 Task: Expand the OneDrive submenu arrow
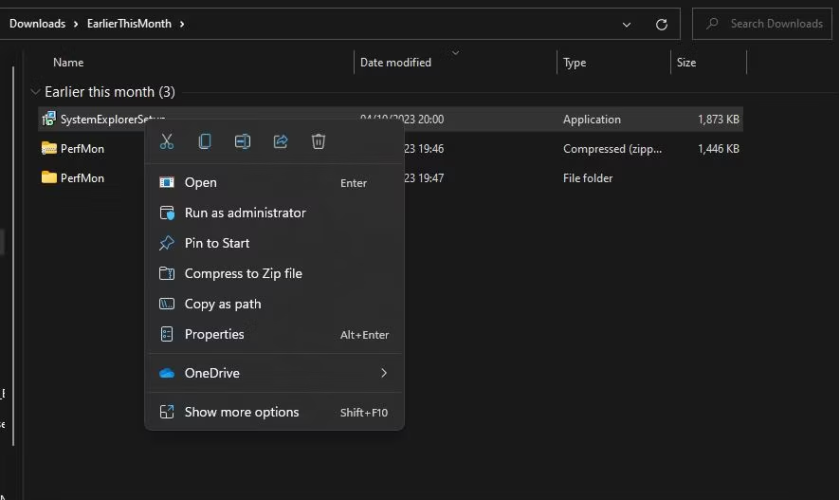click(383, 373)
